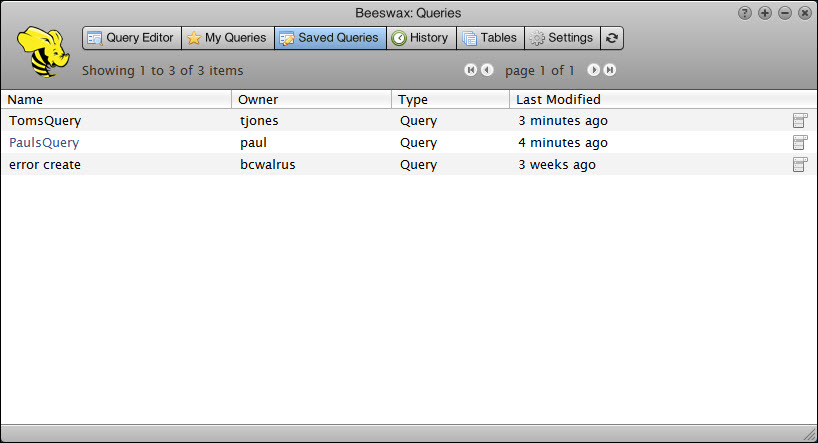Show the Tables tab
This screenshot has height=443, width=818.
point(490,38)
